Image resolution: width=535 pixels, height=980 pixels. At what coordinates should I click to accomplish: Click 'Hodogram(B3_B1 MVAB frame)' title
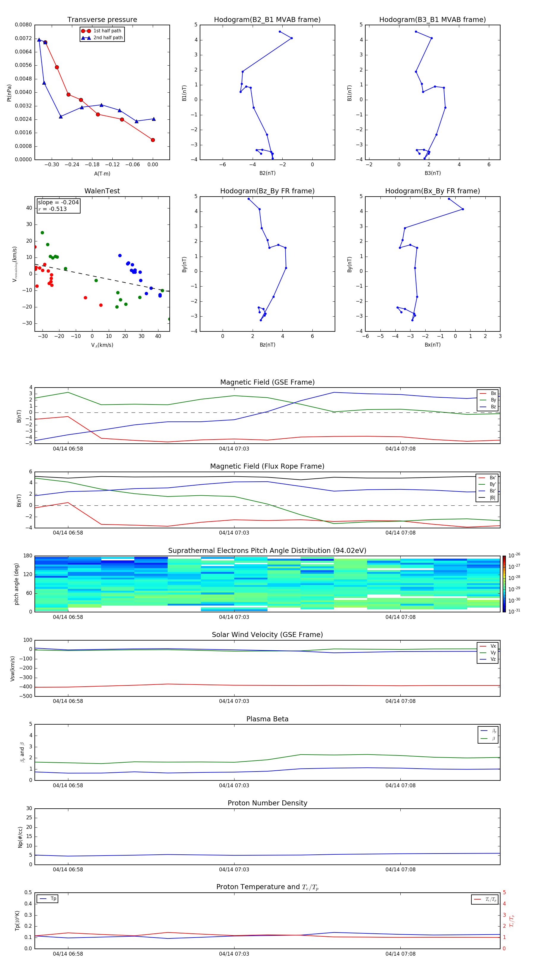[x=432, y=20]
